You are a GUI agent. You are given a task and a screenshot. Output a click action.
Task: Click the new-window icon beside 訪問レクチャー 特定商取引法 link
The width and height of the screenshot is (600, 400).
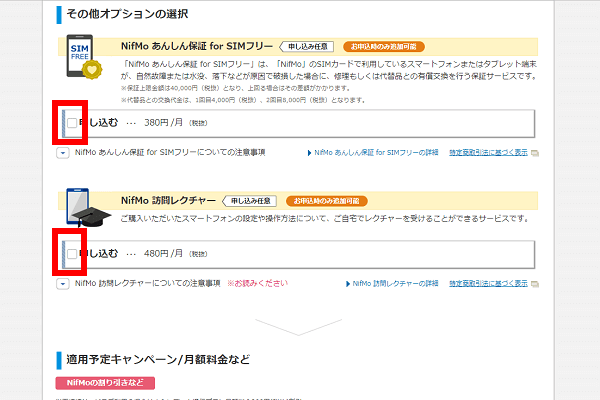click(535, 284)
